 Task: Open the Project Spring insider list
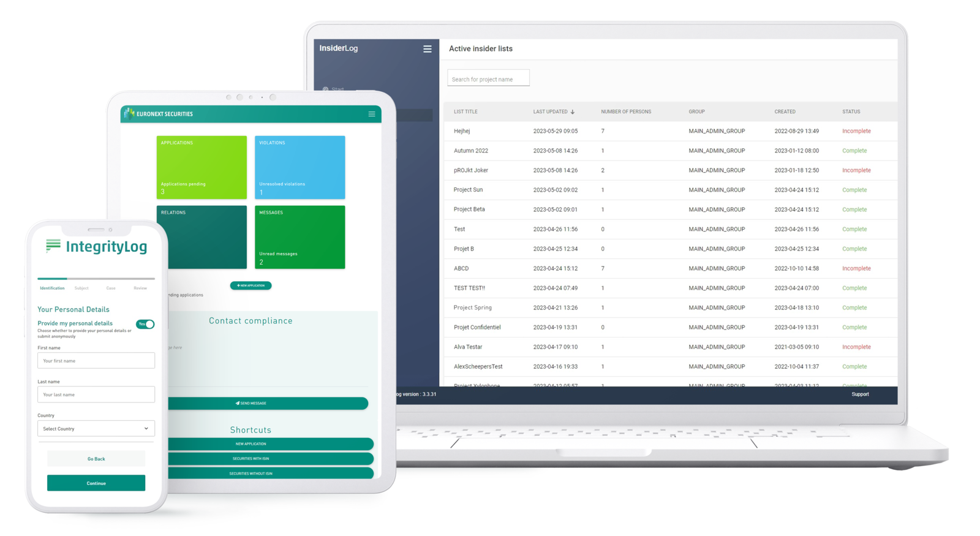click(671, 308)
